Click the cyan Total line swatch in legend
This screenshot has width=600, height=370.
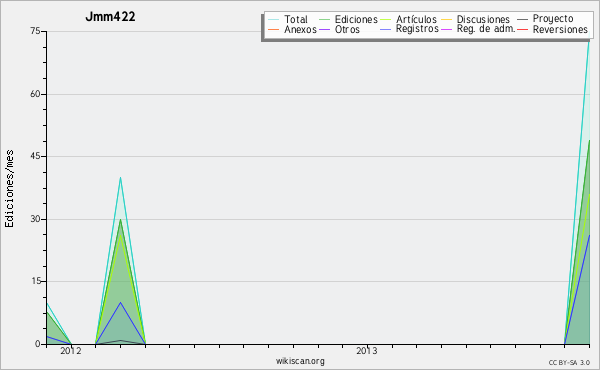[273, 19]
